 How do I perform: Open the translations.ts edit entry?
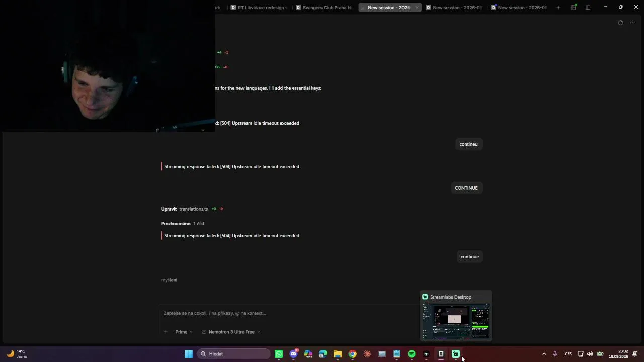pos(192,209)
